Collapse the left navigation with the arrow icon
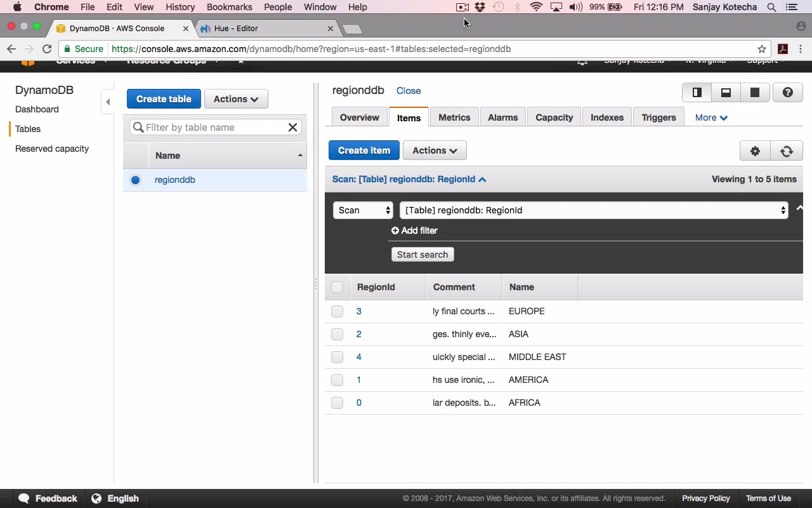Viewport: 812px width, 508px height. (x=108, y=102)
